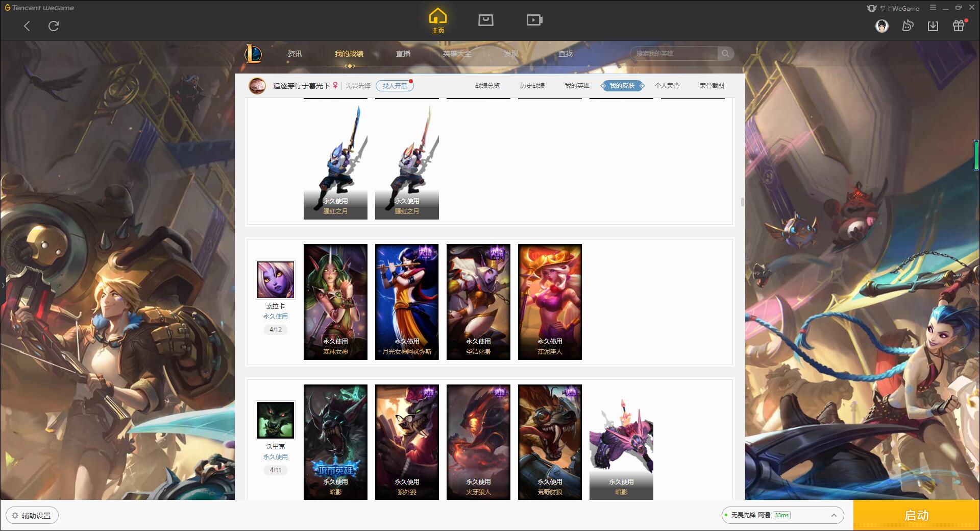The image size is (980, 531).
Task: Open the 英雄大全 menu tab
Action: (457, 54)
